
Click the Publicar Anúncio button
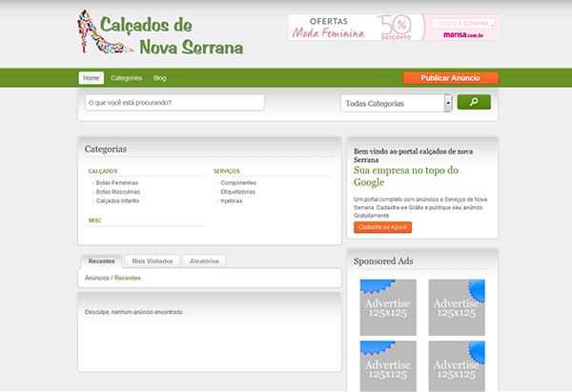tap(451, 78)
